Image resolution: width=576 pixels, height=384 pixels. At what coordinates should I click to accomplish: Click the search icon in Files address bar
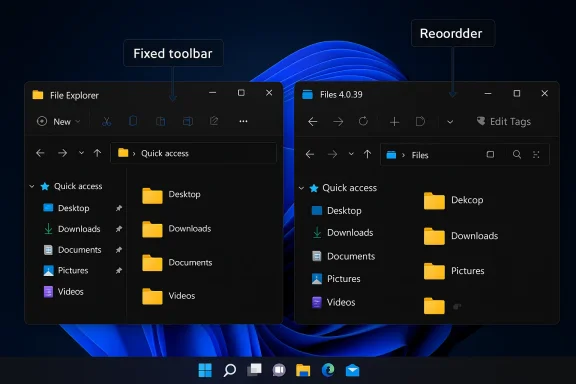[x=517, y=154]
